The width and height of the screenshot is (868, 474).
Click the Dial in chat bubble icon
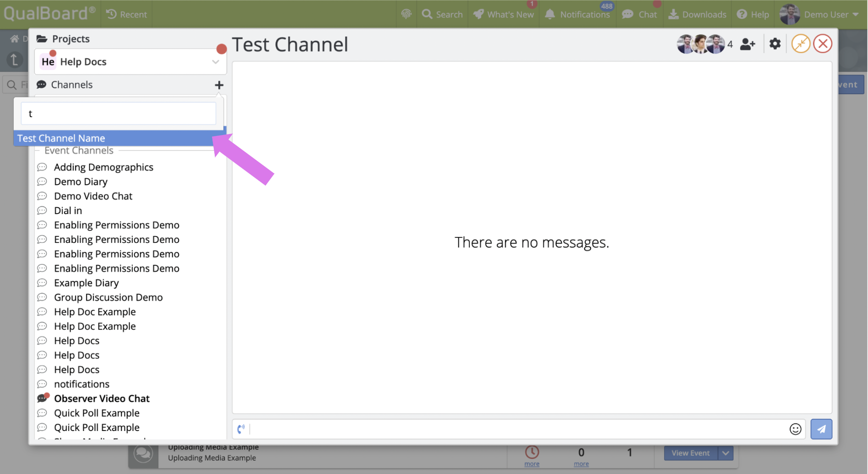coord(42,210)
